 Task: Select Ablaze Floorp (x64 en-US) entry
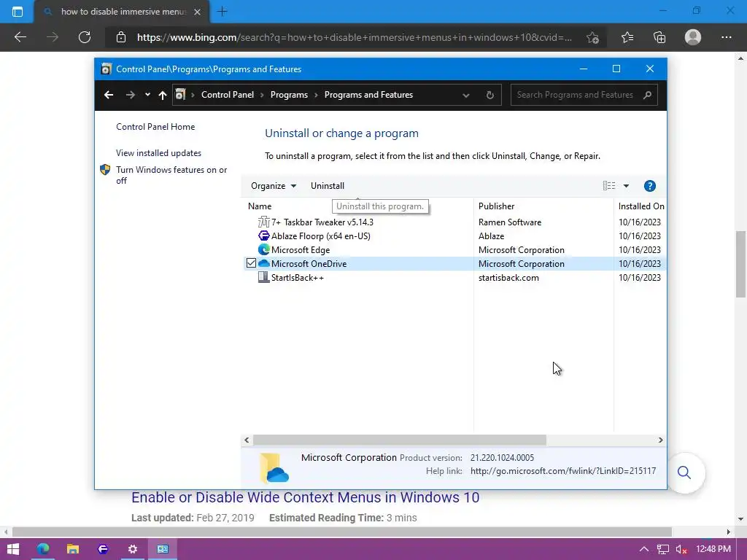(x=321, y=236)
